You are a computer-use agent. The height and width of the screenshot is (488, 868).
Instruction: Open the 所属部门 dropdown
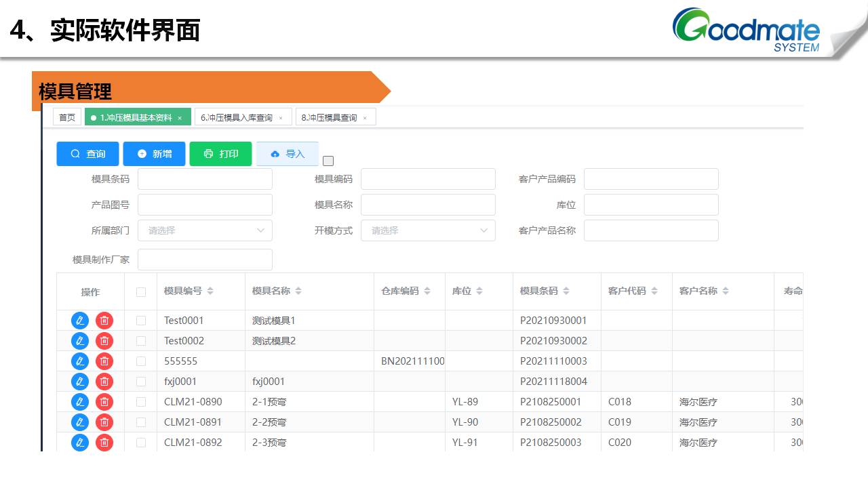point(205,230)
